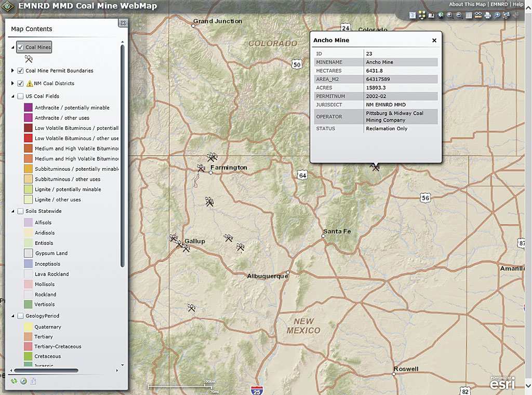Collapse the US Coal Fields legend
Screen dimensions: 532x395
pyautogui.click(x=13, y=97)
